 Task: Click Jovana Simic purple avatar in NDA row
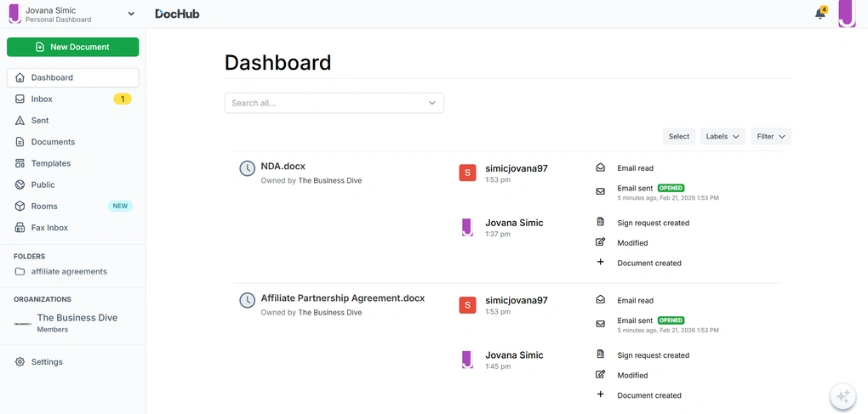point(467,227)
